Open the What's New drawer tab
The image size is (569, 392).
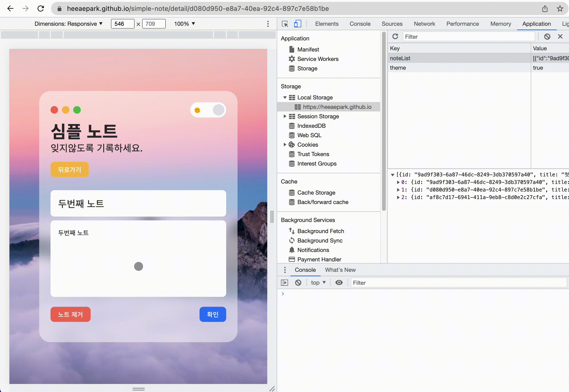340,270
